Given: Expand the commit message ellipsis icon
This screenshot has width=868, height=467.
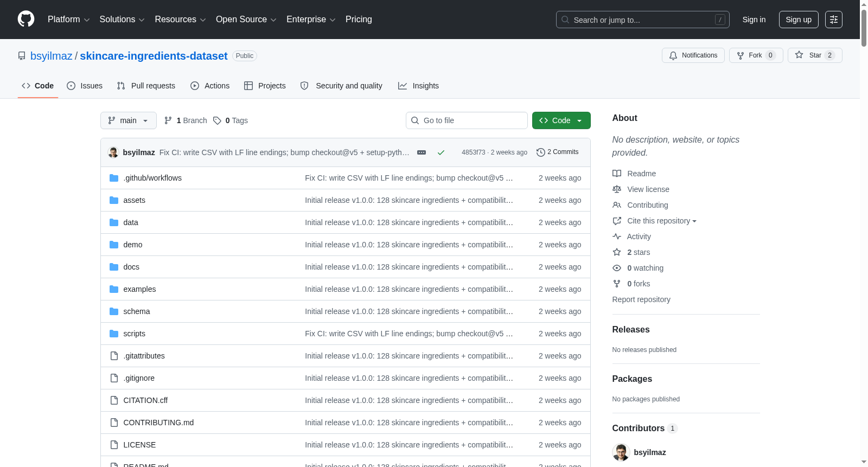Looking at the screenshot, I should coord(422,152).
